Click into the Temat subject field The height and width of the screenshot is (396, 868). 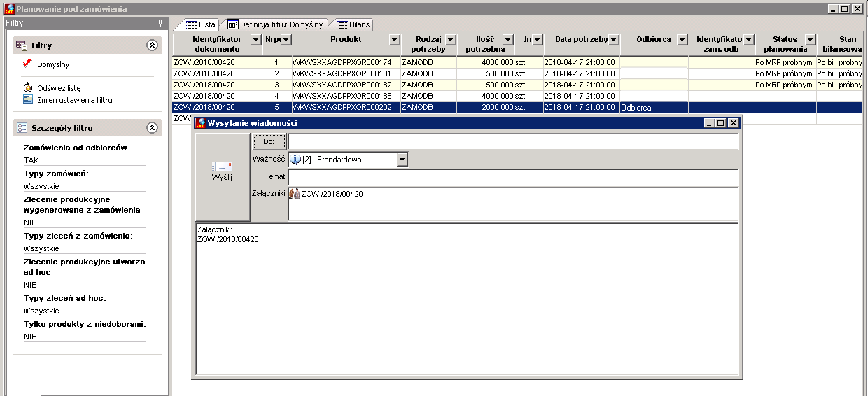point(513,177)
